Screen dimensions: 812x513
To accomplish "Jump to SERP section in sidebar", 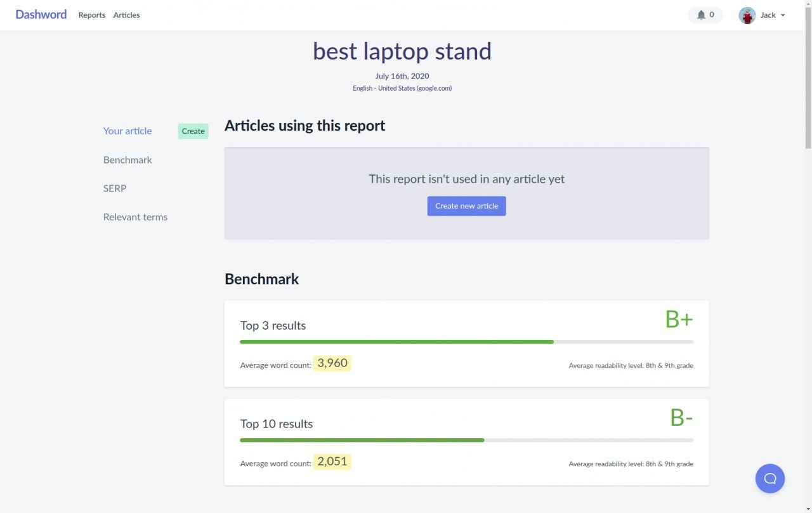I will coord(115,188).
